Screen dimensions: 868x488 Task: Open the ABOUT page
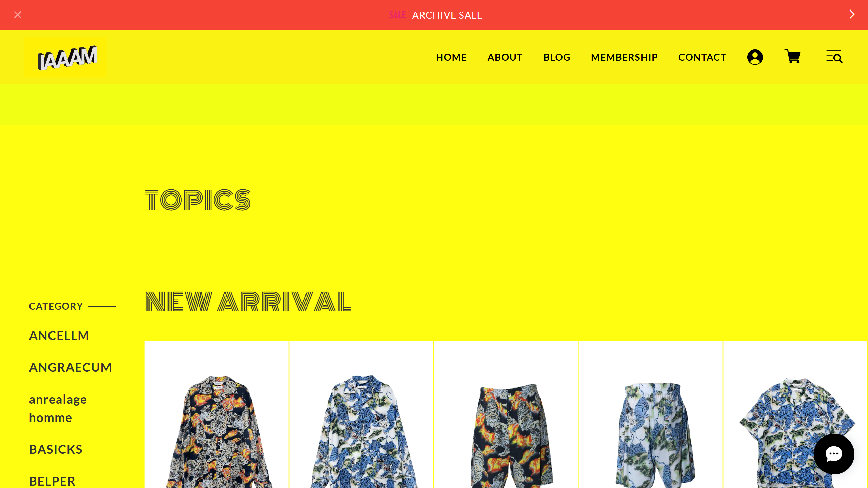(505, 57)
